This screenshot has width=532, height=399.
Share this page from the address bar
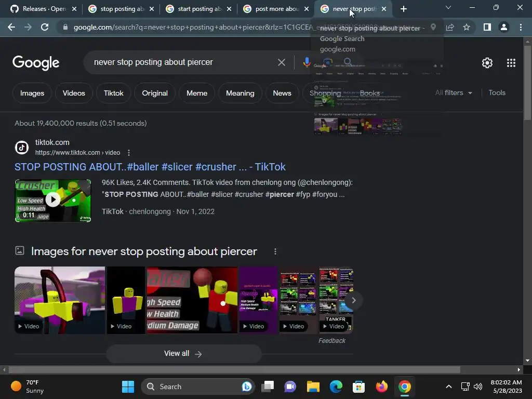pyautogui.click(x=450, y=27)
